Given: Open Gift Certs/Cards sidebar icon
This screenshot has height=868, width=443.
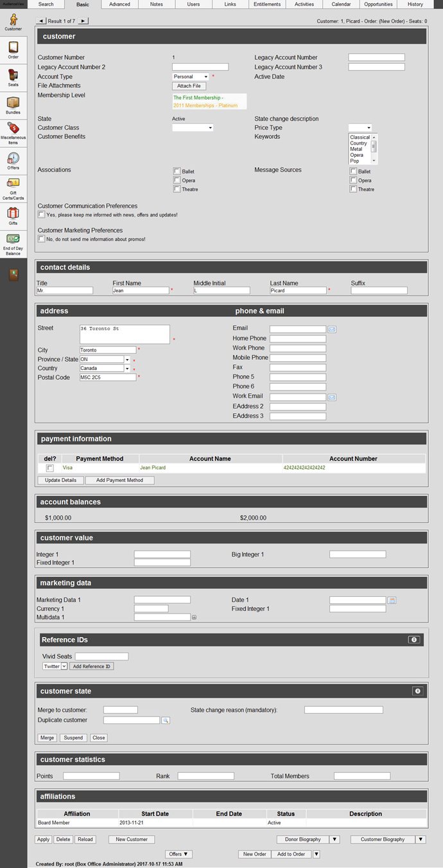Looking at the screenshot, I should pyautogui.click(x=13, y=189).
